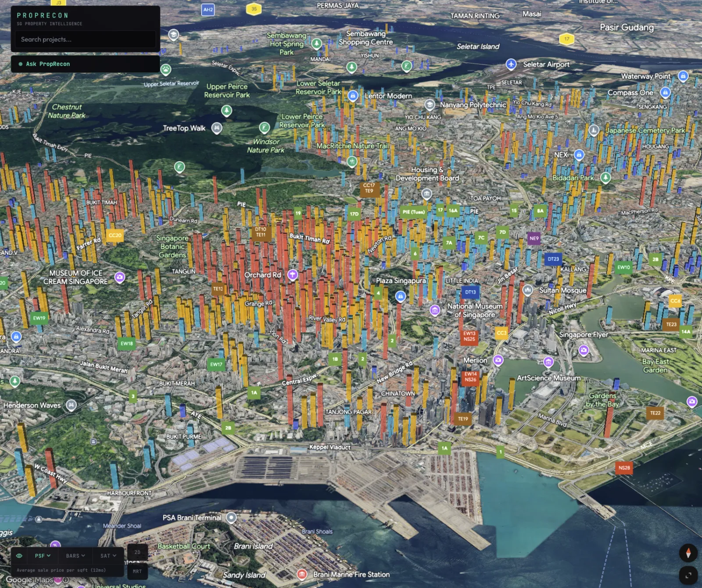Select the CC17 TE9 MRT station badge
The height and width of the screenshot is (588, 702).
pyautogui.click(x=369, y=189)
